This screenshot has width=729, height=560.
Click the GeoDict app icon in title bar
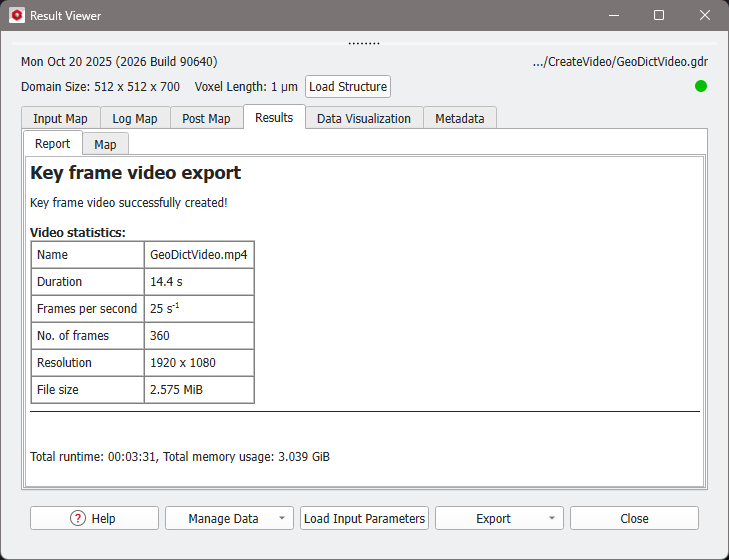coord(17,15)
